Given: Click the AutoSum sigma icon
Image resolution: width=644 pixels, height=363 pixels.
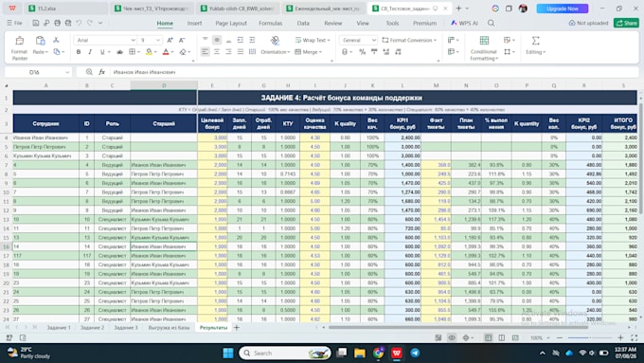Looking at the screenshot, I should pos(536,41).
